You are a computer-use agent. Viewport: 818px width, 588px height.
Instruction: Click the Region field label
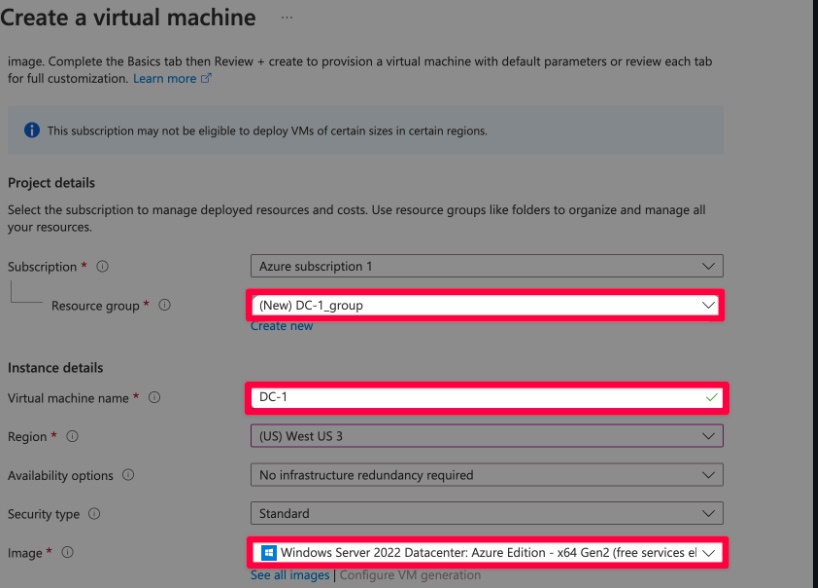click(27, 437)
